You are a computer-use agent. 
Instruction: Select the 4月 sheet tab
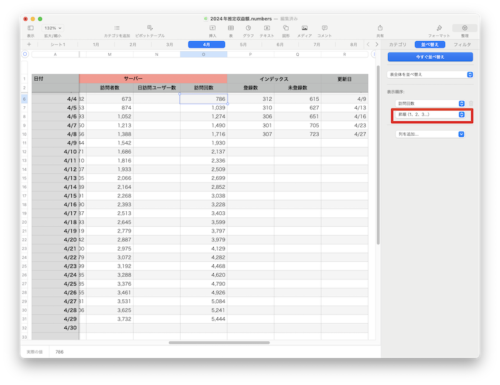click(x=207, y=44)
